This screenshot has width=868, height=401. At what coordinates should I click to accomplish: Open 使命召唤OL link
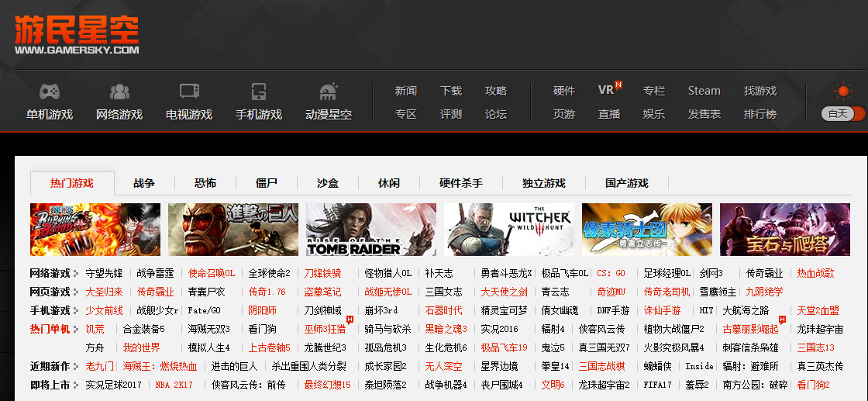point(212,273)
